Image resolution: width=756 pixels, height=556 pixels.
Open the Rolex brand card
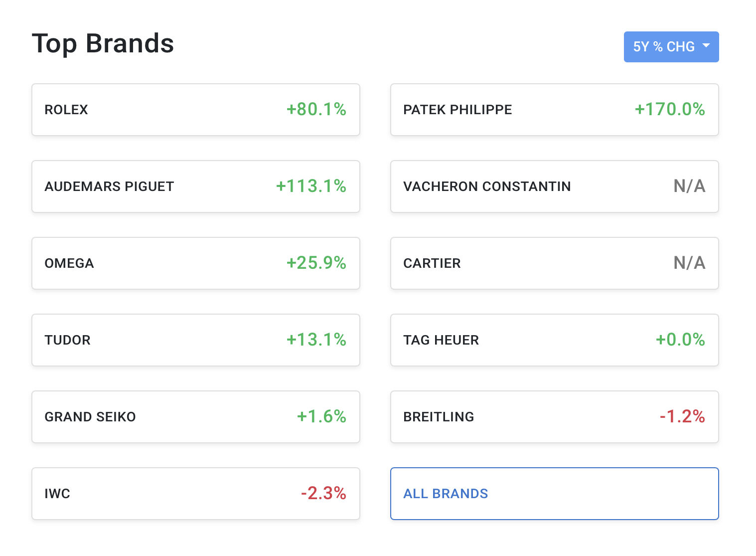(x=195, y=110)
